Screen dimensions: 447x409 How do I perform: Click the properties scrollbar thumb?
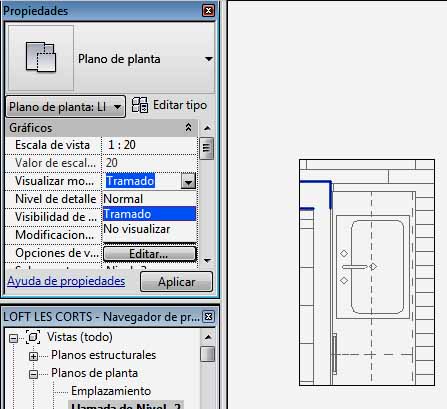(x=206, y=148)
